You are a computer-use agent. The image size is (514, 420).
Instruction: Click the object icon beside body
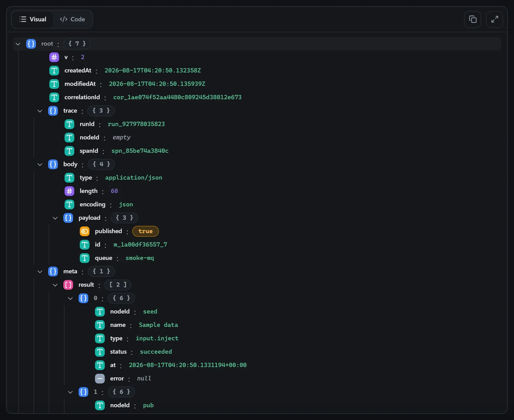pos(53,164)
